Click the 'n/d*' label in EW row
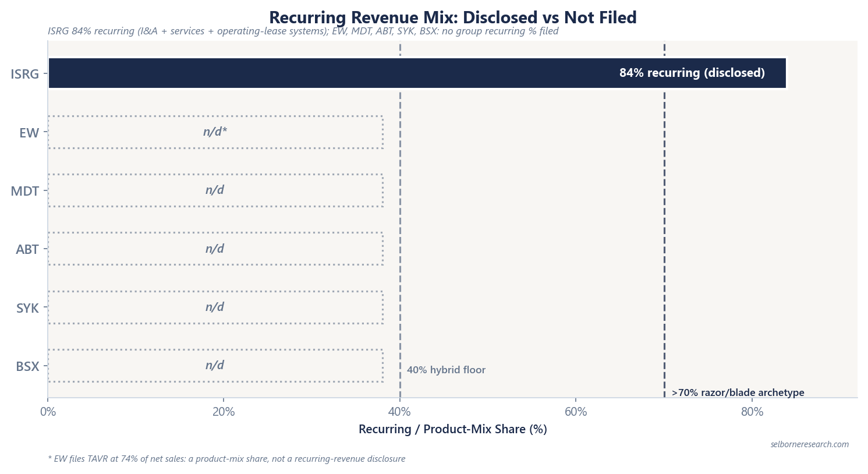Screen dimensions: 868x474 click(215, 132)
